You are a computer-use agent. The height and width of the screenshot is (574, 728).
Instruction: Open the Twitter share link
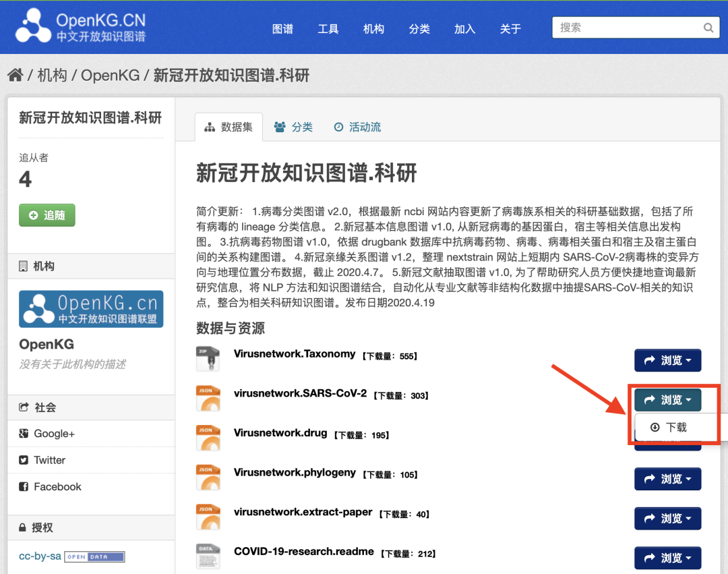pos(42,460)
